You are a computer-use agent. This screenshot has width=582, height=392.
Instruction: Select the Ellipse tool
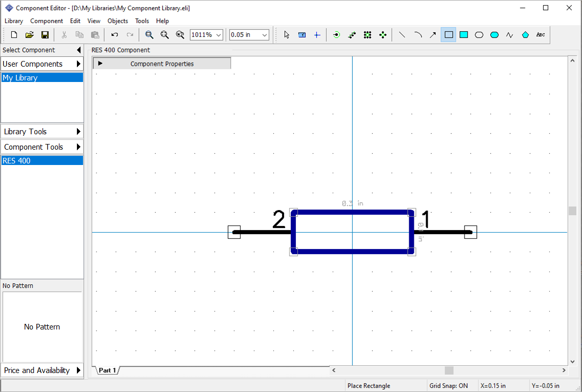pyautogui.click(x=479, y=35)
